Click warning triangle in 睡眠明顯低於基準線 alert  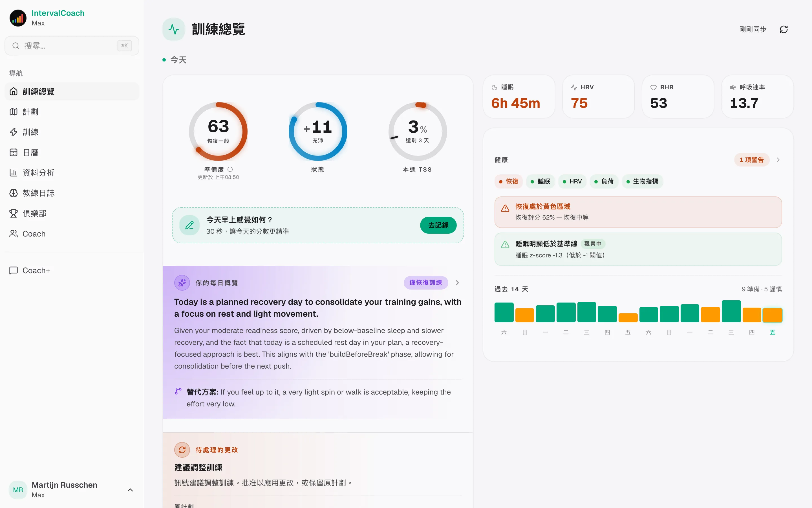(x=505, y=245)
